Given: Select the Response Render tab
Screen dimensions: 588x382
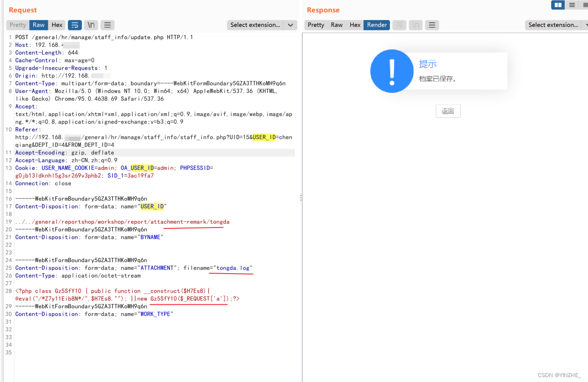Looking at the screenshot, I should pyautogui.click(x=377, y=25).
